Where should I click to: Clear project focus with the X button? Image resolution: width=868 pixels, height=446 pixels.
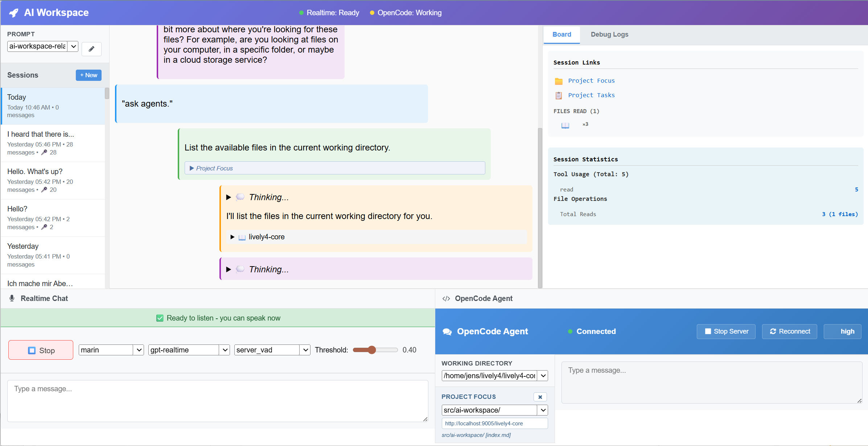coord(540,397)
